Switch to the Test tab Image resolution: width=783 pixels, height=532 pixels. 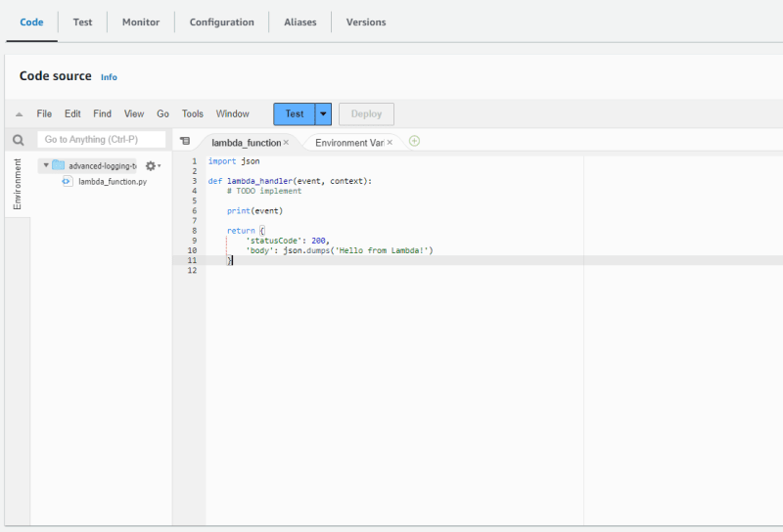click(x=82, y=22)
